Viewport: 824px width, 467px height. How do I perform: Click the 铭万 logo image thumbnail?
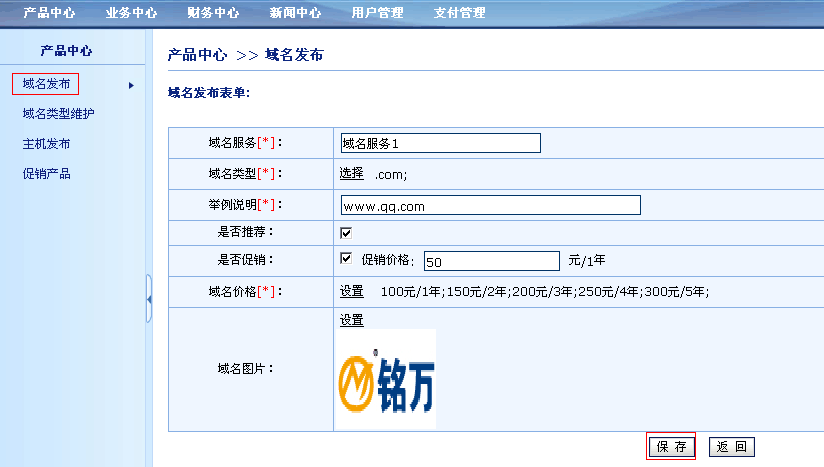coord(387,379)
